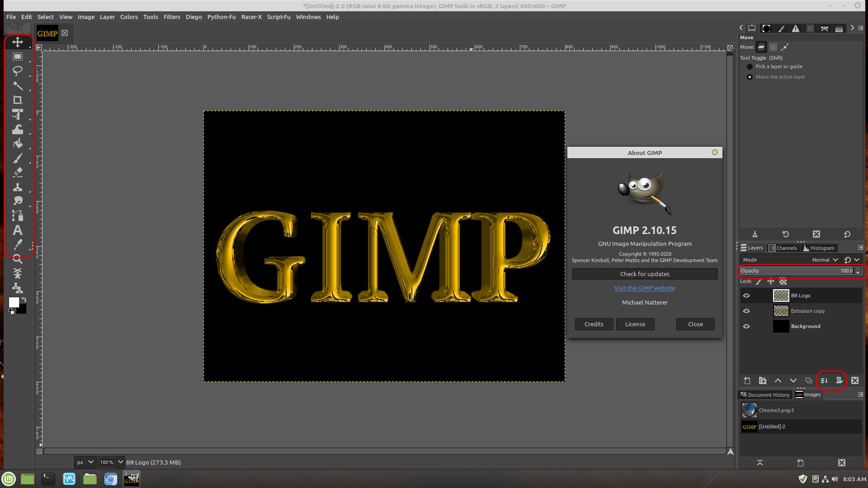
Task: Hide the Background layer
Action: tap(746, 326)
